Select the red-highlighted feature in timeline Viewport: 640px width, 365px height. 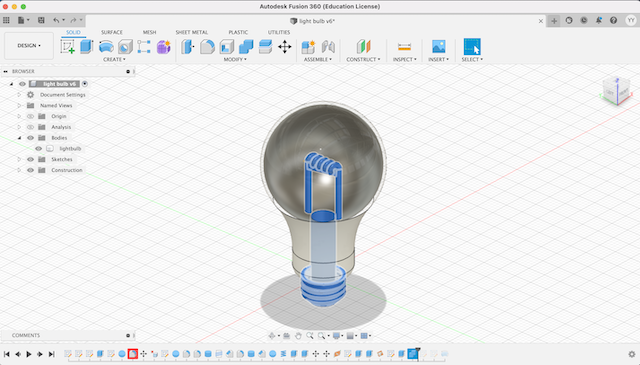pyautogui.click(x=133, y=354)
